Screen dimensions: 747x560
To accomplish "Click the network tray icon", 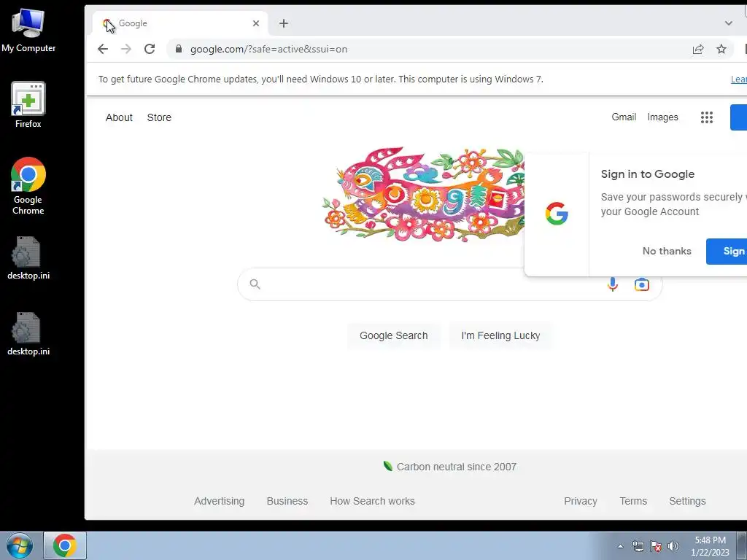I will 638,546.
